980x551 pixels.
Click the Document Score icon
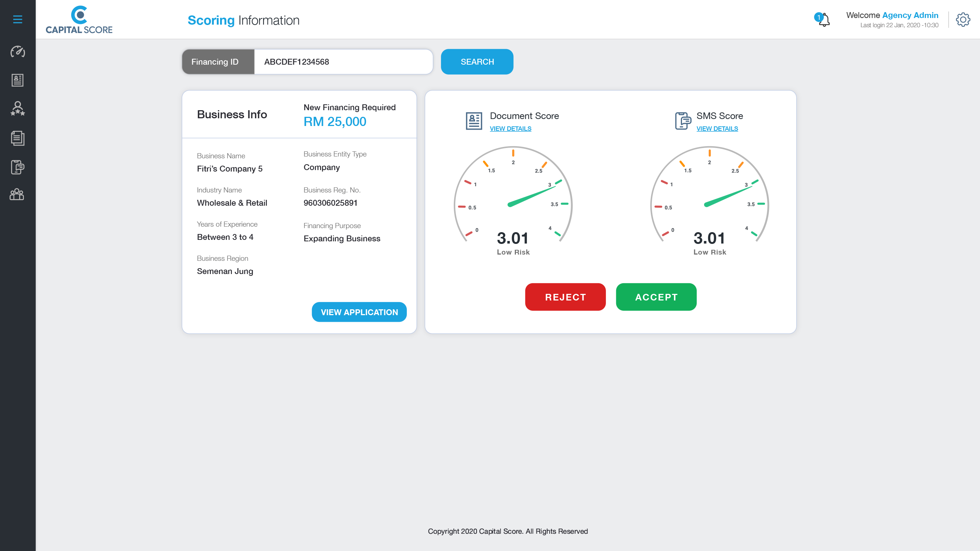click(x=474, y=121)
